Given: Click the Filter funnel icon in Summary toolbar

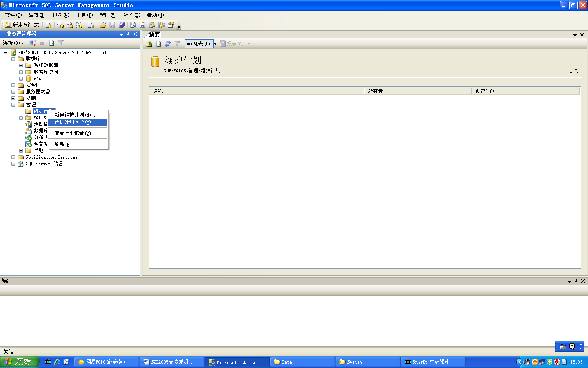Looking at the screenshot, I should click(177, 44).
